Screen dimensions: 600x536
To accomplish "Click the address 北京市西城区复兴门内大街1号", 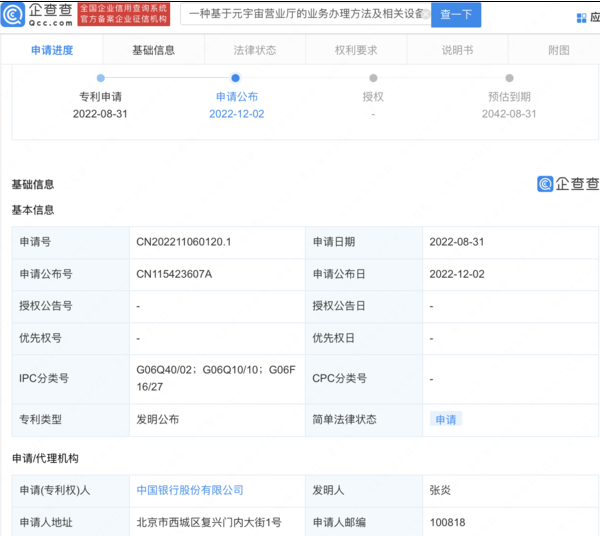I will pos(209,522).
